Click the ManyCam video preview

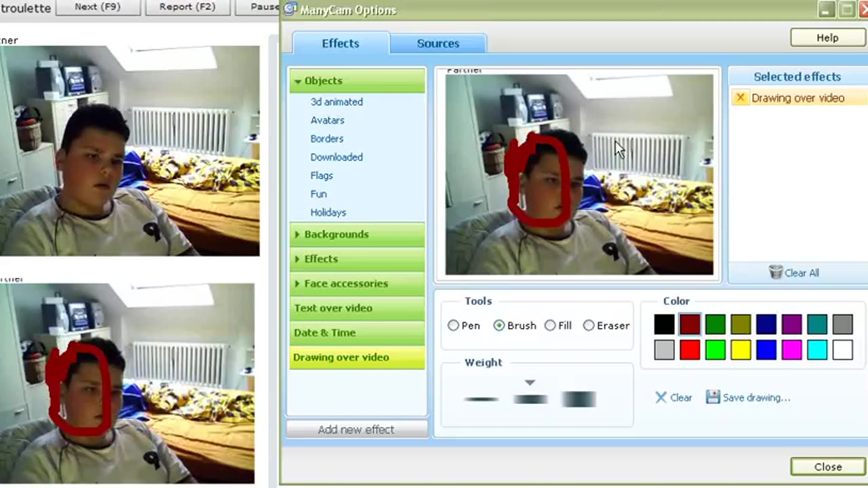coord(579,174)
